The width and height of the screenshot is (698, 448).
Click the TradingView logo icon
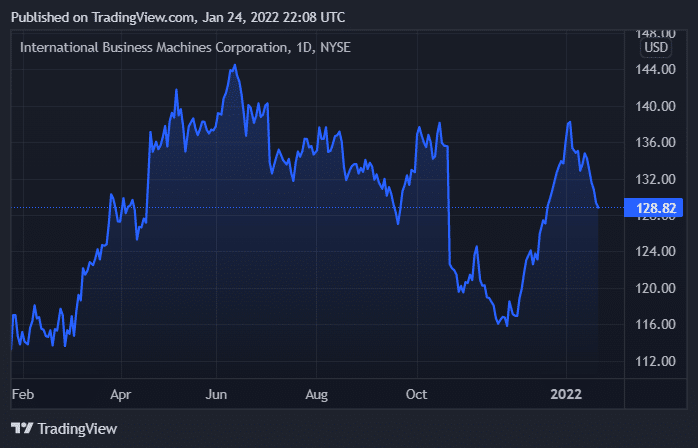click(x=22, y=428)
